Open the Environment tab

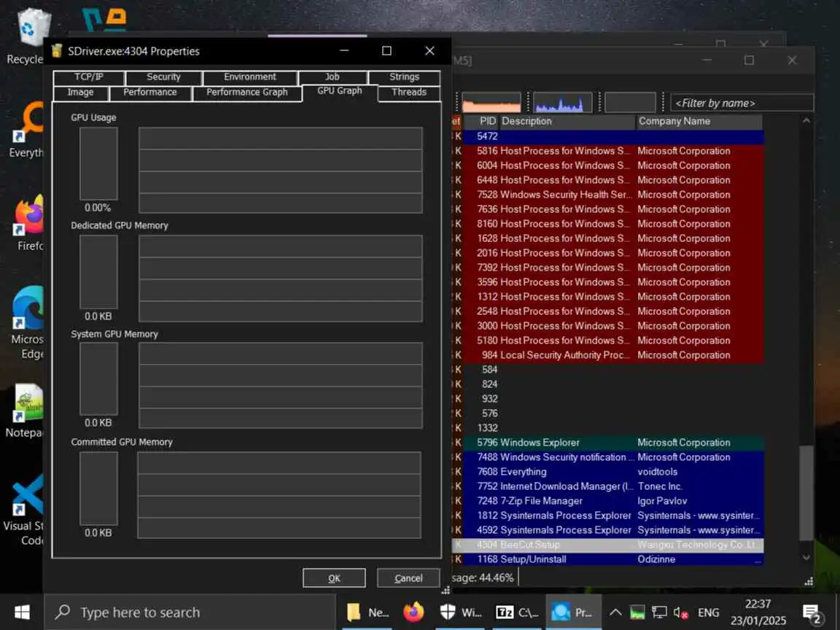pos(249,77)
